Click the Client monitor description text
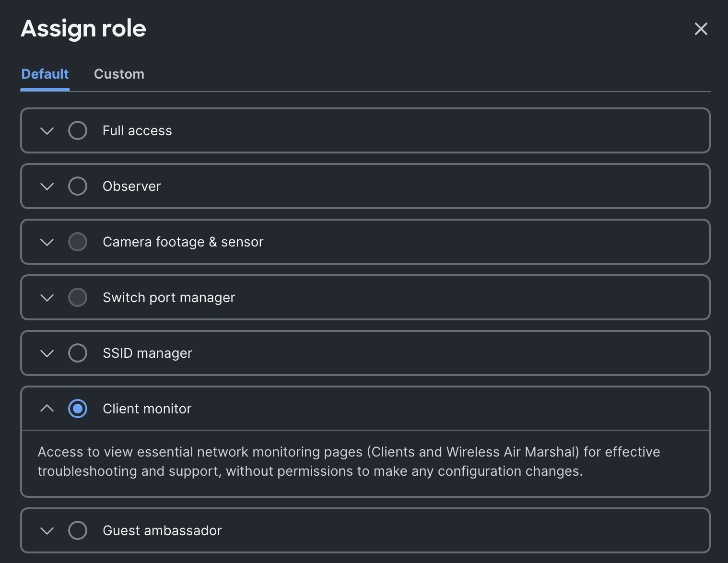This screenshot has width=728, height=563. pyautogui.click(x=349, y=461)
